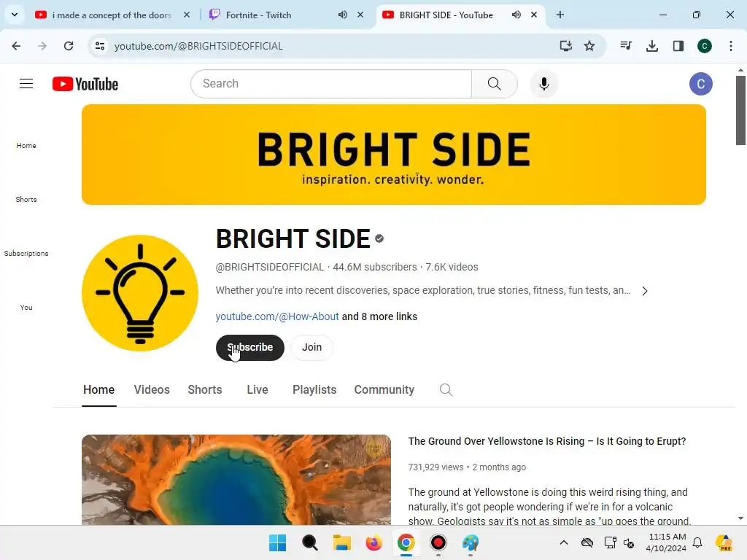This screenshot has height=560, width=747.
Task: Expand the channel description chevron
Action: (x=645, y=291)
